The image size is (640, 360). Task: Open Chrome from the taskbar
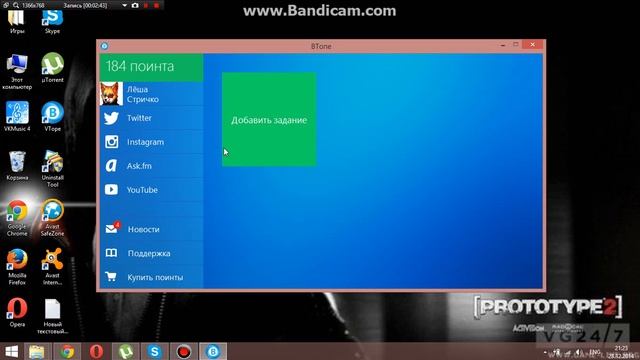click(x=67, y=351)
